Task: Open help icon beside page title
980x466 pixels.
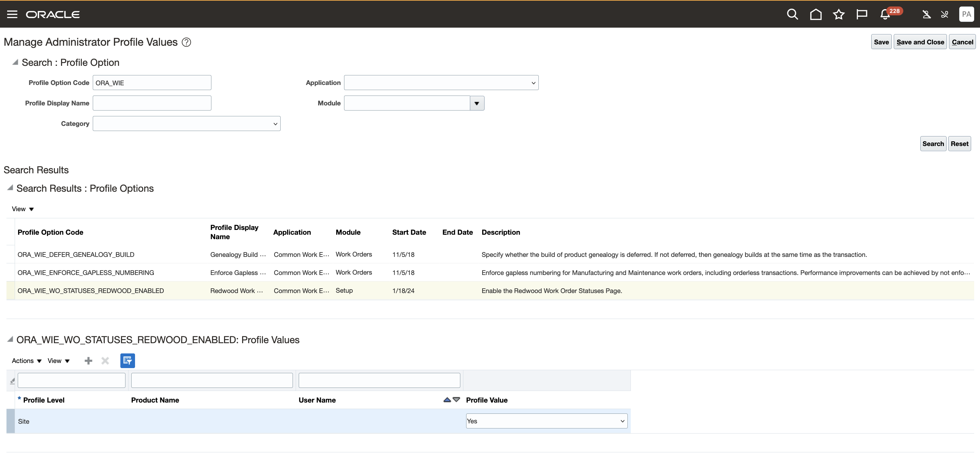Action: point(187,42)
